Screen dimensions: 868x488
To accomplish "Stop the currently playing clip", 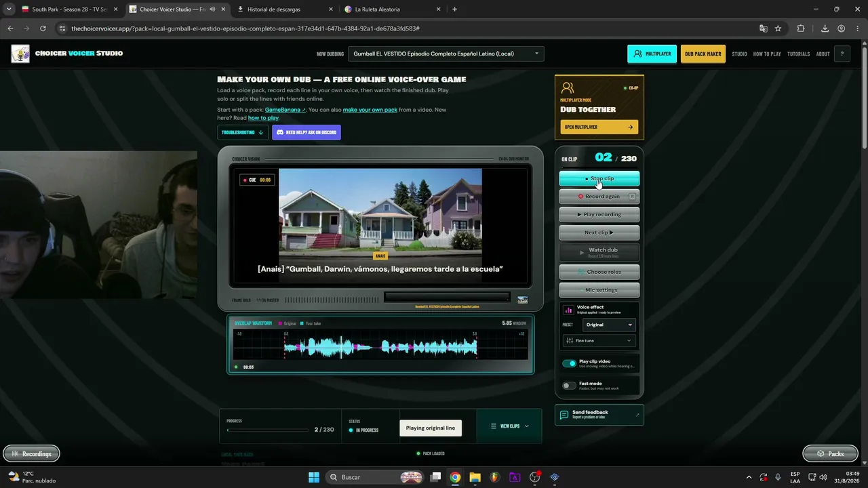I will [x=599, y=178].
